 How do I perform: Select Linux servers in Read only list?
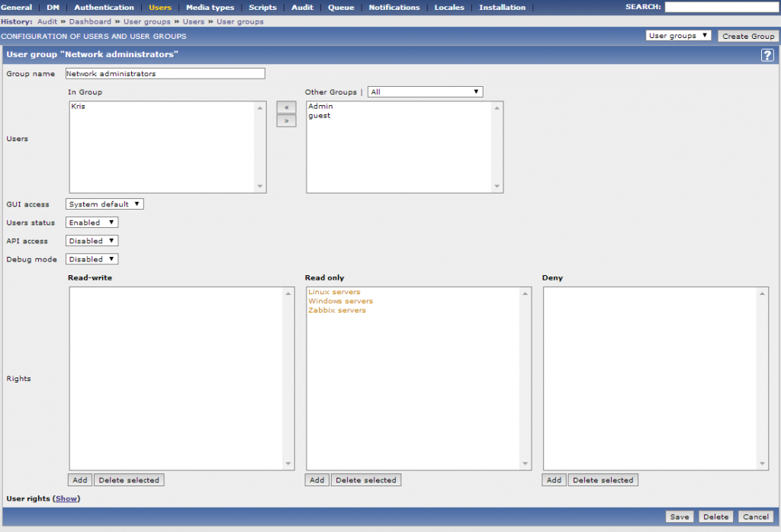(334, 292)
